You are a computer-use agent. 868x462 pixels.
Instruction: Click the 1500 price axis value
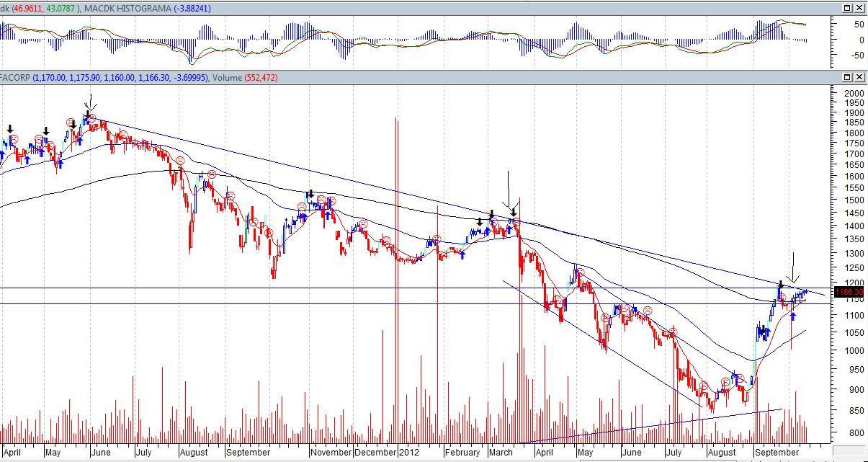tap(854, 200)
